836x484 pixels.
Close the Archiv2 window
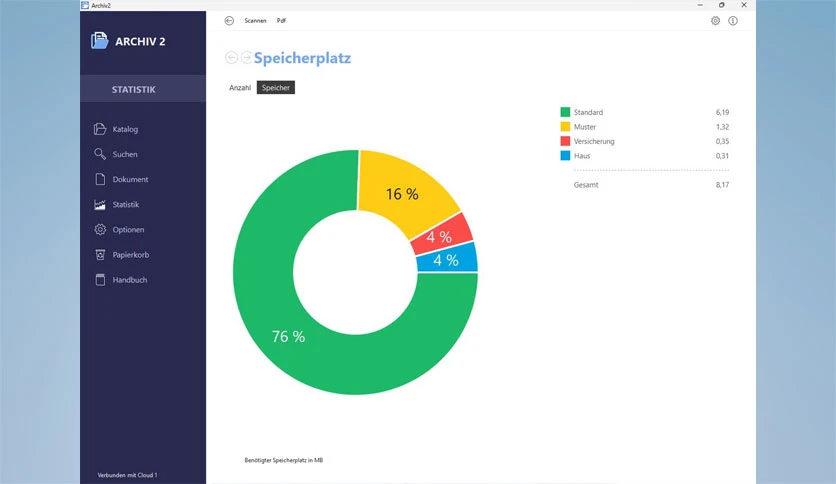pos(744,5)
